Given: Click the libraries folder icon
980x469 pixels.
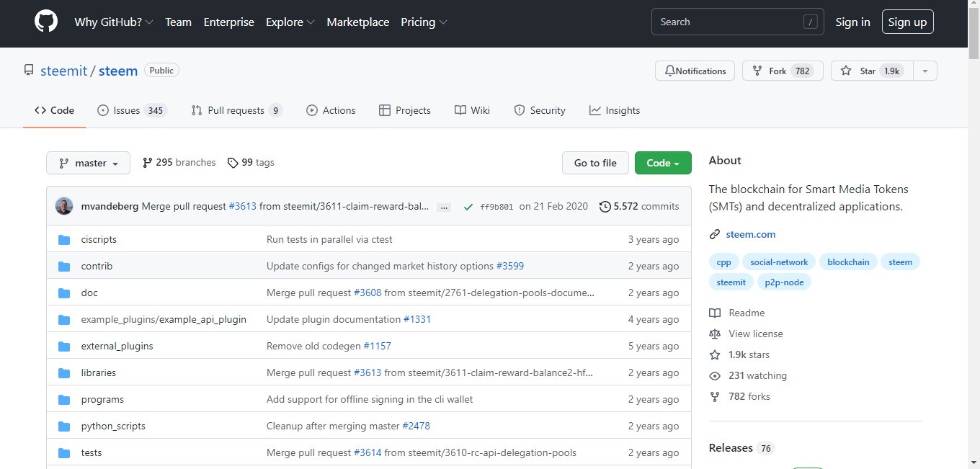Looking at the screenshot, I should (x=64, y=372).
